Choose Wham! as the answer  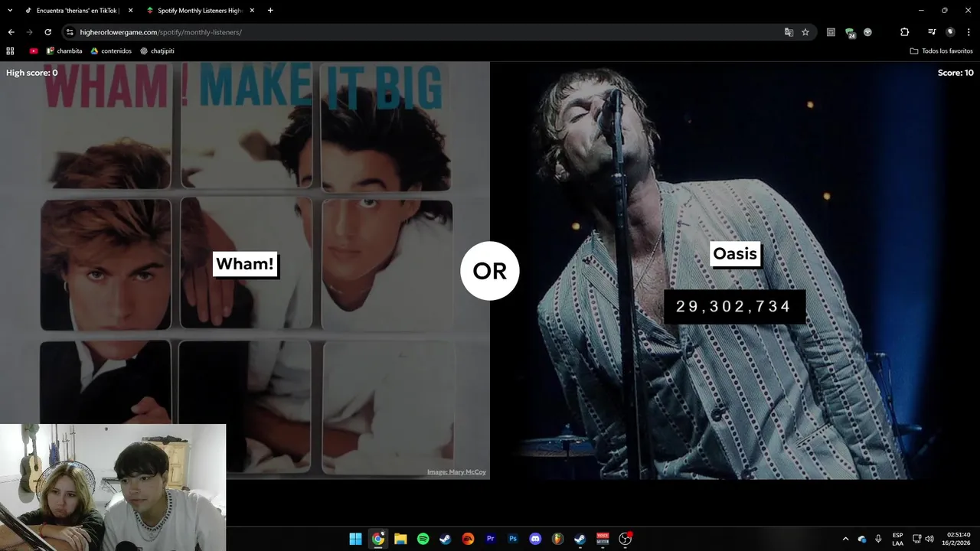(x=245, y=264)
